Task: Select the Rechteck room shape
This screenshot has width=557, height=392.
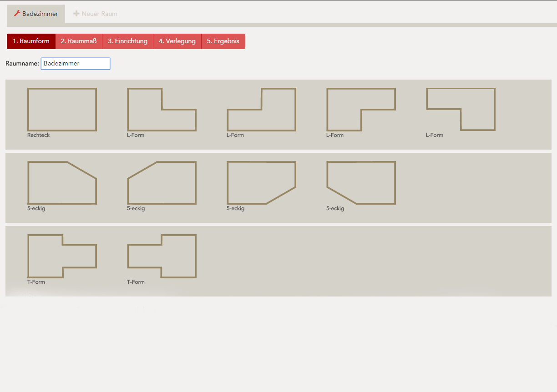Action: click(x=62, y=110)
